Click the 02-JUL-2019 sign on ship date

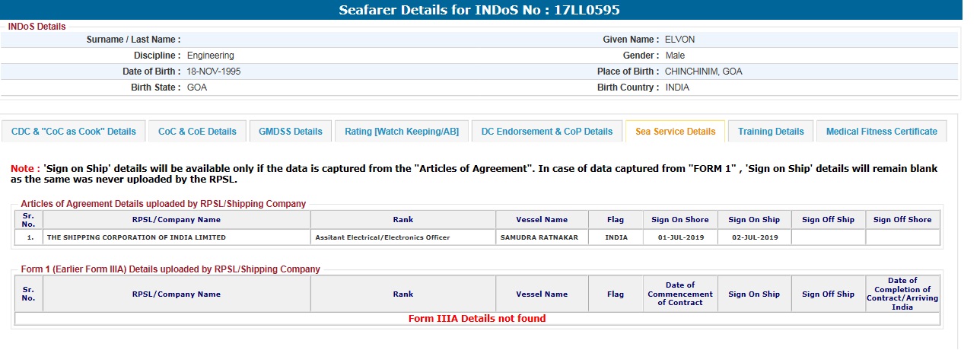pos(753,237)
